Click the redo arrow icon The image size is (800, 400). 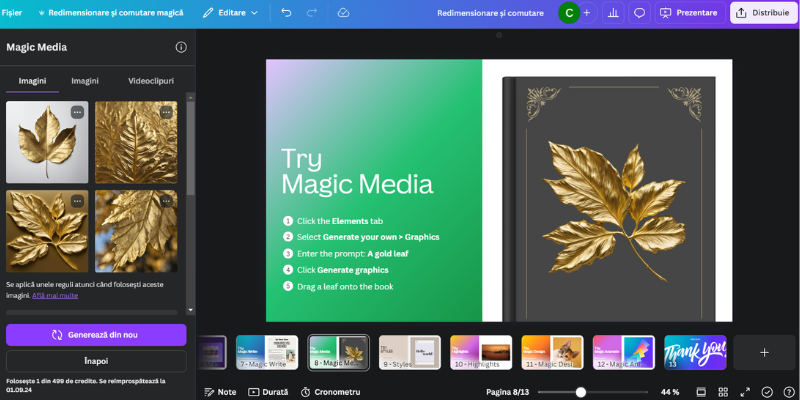[x=312, y=13]
